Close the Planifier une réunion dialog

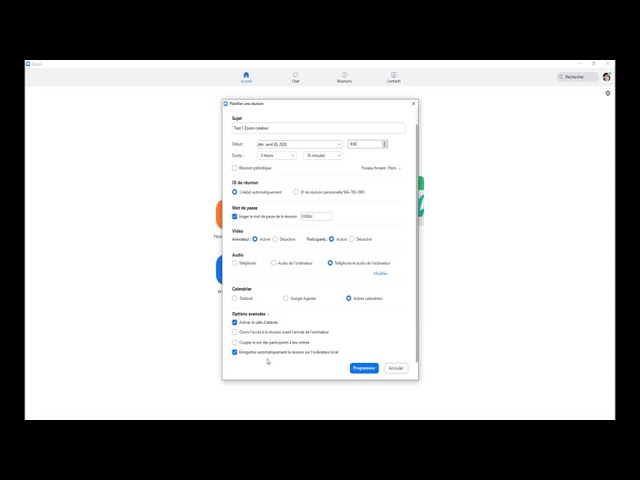(x=413, y=104)
